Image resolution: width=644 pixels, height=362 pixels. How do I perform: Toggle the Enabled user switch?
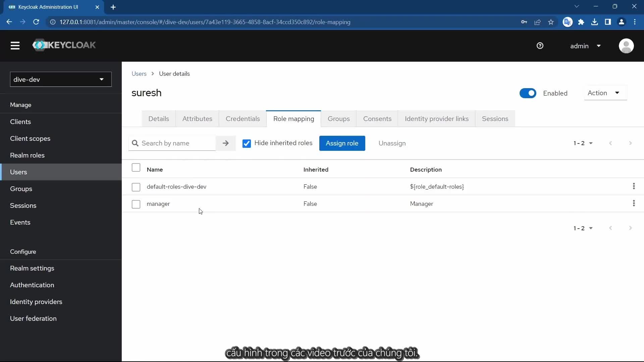[528, 93]
